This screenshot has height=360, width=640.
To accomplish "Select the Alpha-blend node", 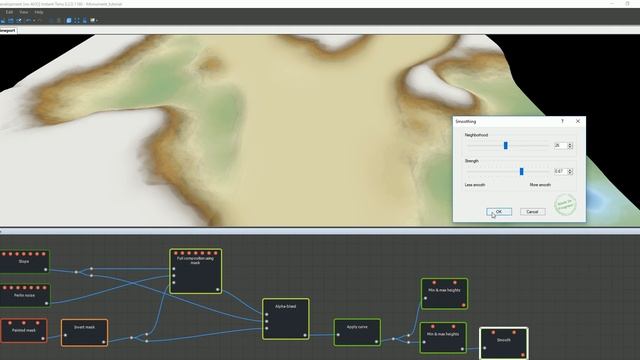I will (286, 319).
